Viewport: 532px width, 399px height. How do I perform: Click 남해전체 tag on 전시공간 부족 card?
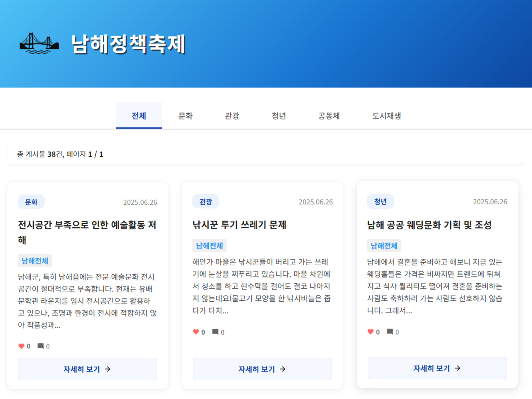click(35, 260)
